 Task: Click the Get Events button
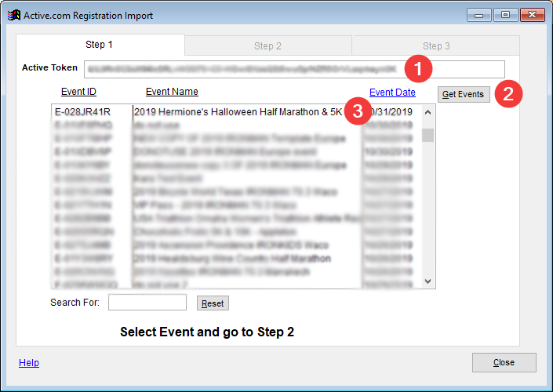tap(464, 94)
